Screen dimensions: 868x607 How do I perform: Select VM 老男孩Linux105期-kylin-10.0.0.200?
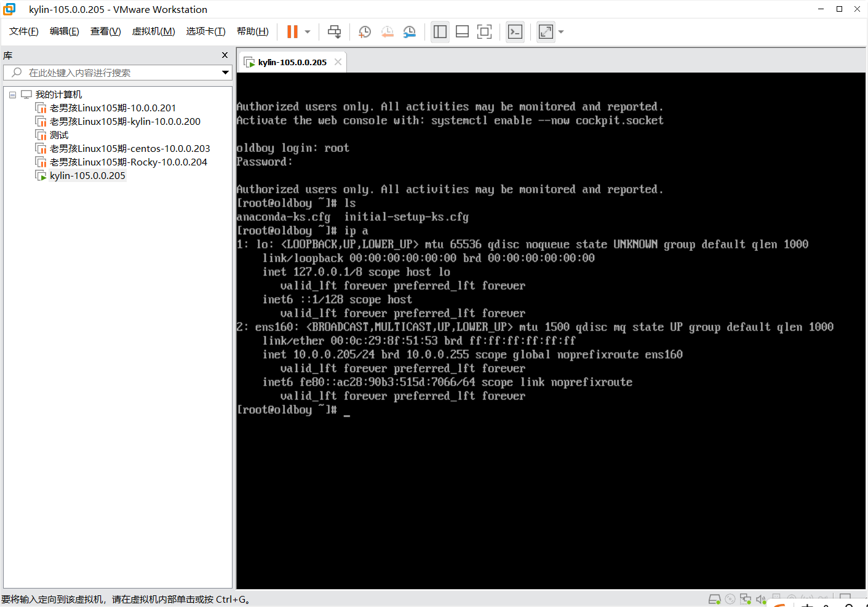click(125, 122)
